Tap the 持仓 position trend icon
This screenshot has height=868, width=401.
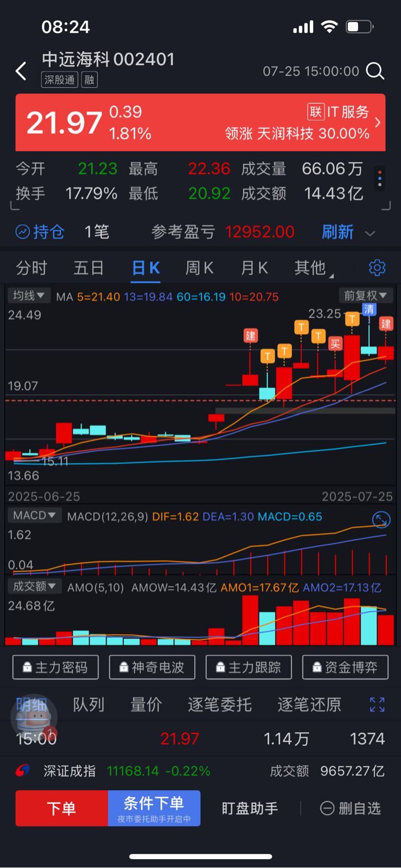pos(22,232)
